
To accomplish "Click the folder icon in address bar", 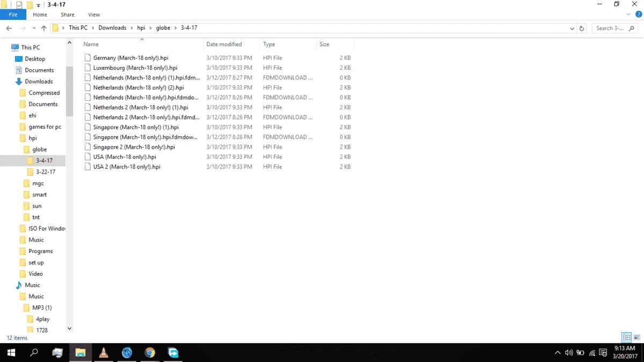I will tap(55, 28).
